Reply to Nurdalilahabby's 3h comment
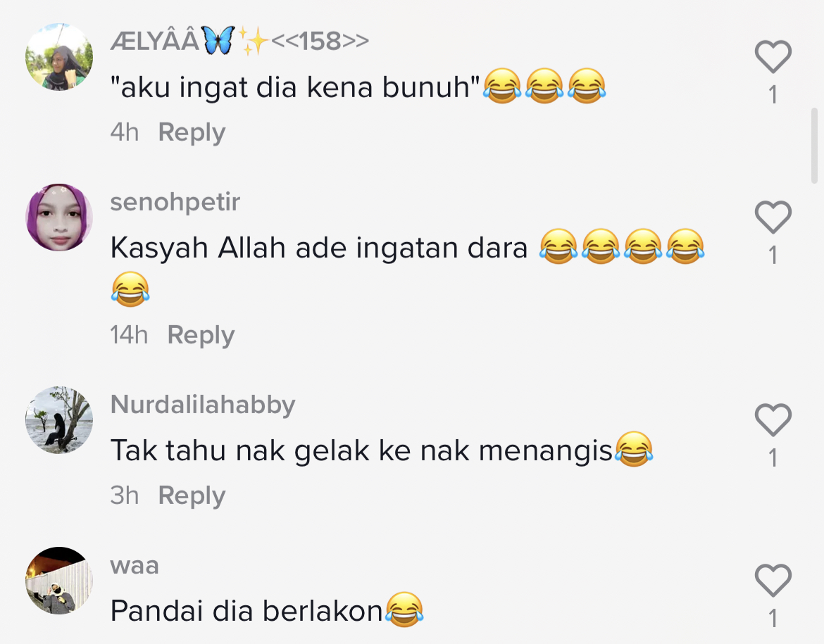The width and height of the screenshot is (824, 644). pyautogui.click(x=192, y=496)
